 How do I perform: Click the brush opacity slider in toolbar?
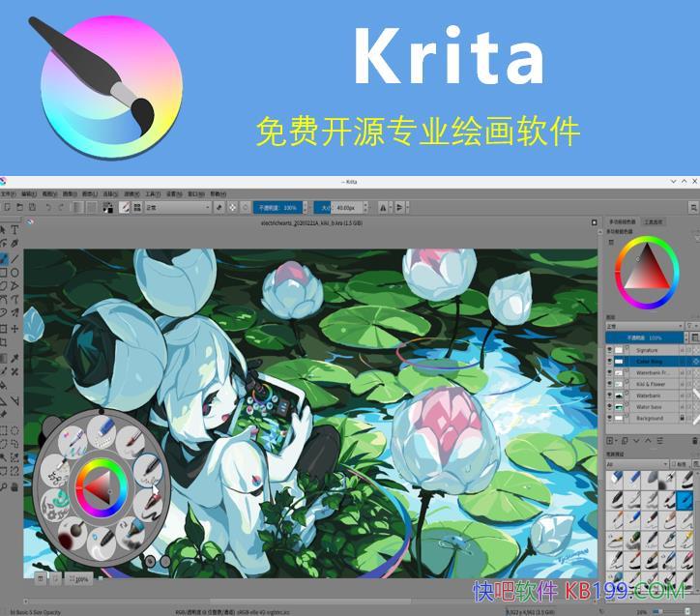pyautogui.click(x=279, y=207)
